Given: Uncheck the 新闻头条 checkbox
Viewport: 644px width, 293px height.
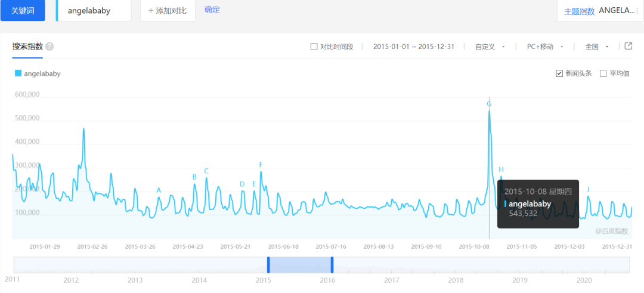Looking at the screenshot, I should click(x=559, y=73).
